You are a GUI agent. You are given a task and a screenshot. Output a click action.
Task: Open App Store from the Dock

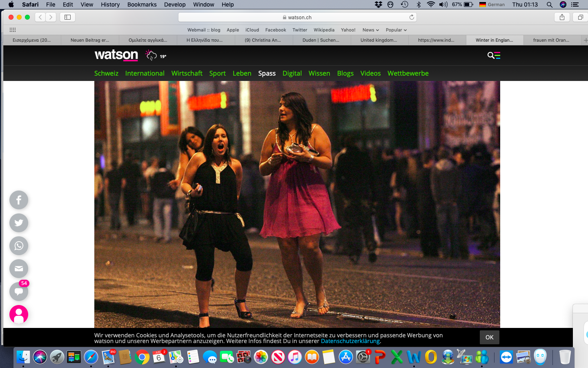coord(346,357)
